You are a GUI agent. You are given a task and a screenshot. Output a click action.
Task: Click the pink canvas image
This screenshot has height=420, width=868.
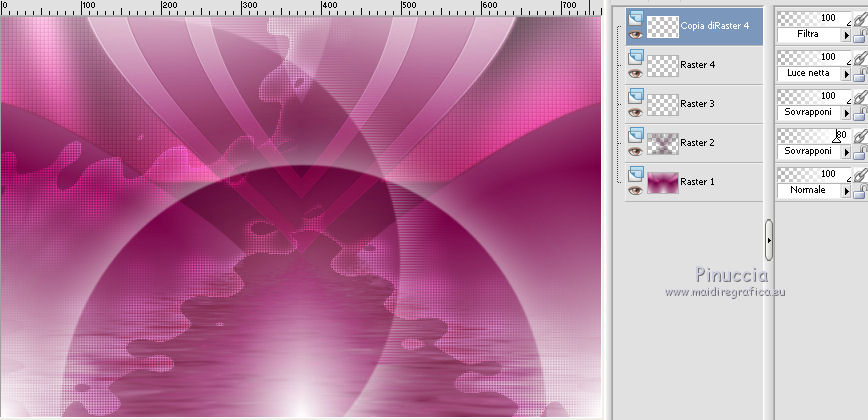point(301,216)
